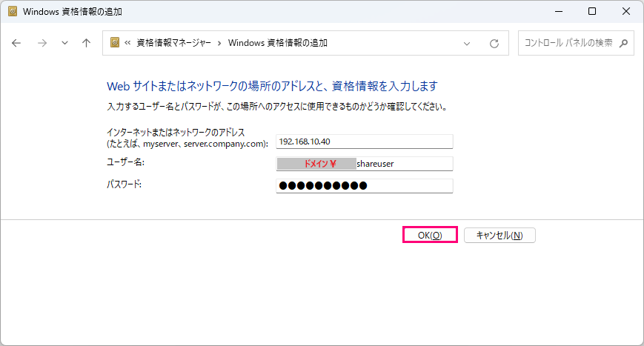Screen dimensions: 644x346
Task: Click the パスワード: label
Action: point(124,184)
